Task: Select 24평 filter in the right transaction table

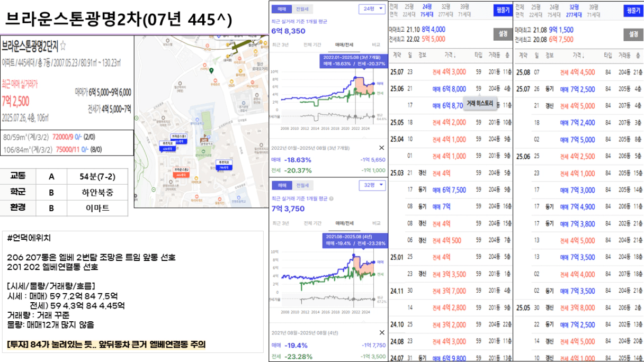Action: point(554,11)
